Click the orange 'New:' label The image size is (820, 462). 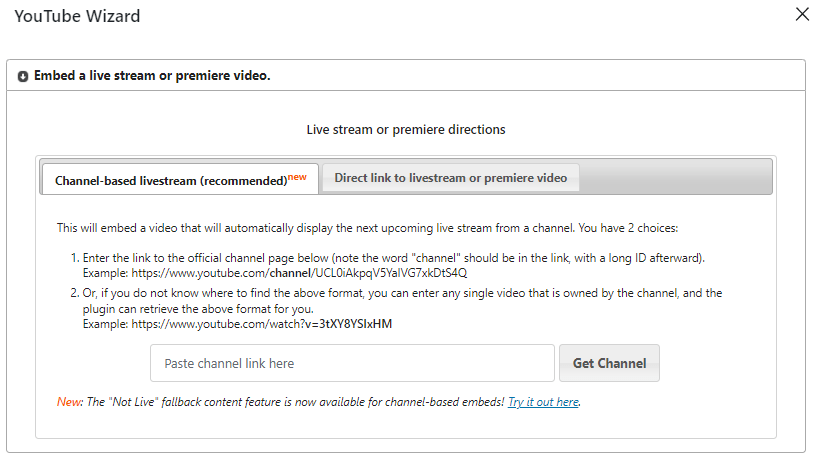(x=69, y=402)
